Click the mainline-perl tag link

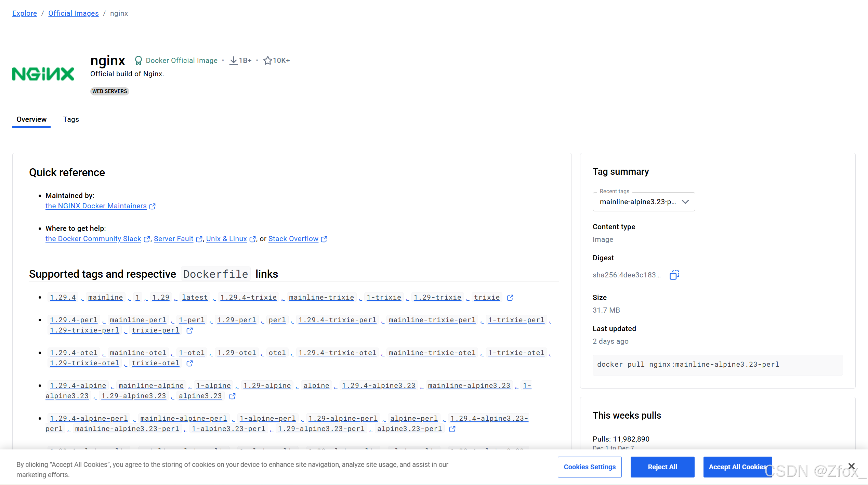click(138, 320)
